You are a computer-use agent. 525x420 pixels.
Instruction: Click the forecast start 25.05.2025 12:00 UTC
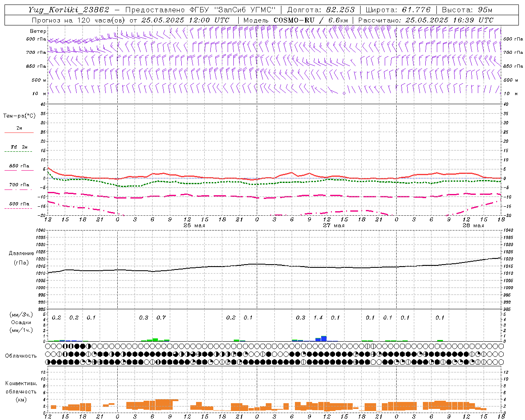pyautogui.click(x=185, y=20)
